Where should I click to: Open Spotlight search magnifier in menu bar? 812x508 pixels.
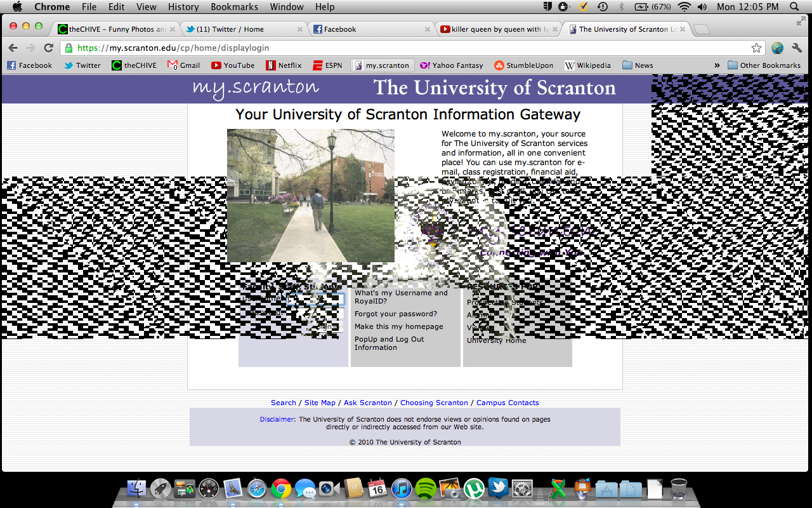coord(794,7)
